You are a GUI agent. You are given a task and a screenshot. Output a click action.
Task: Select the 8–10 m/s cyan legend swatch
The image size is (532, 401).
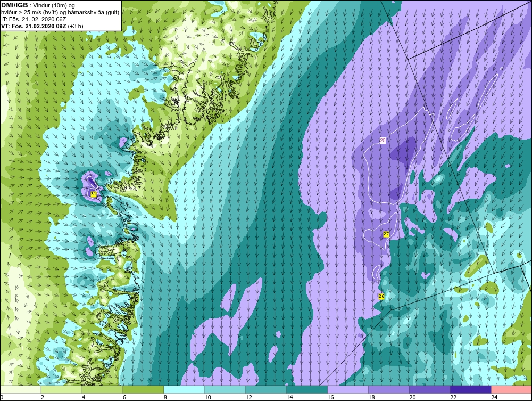[x=184, y=389]
